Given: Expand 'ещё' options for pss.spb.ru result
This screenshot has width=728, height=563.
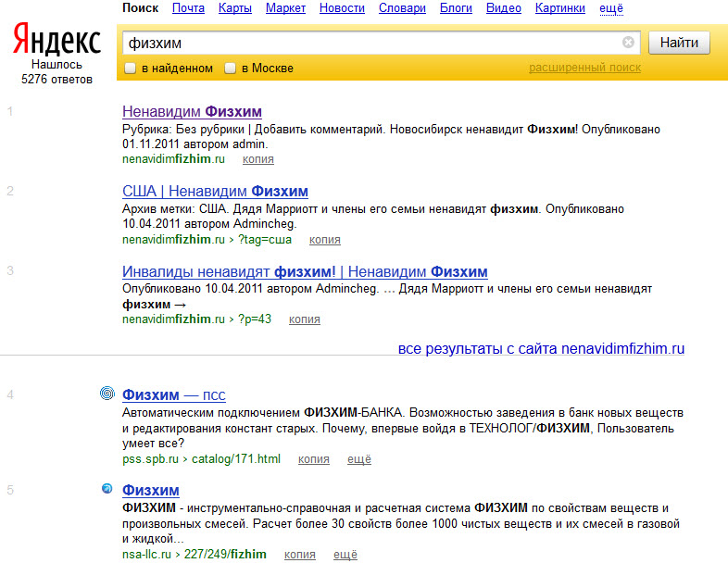Looking at the screenshot, I should pyautogui.click(x=359, y=459).
